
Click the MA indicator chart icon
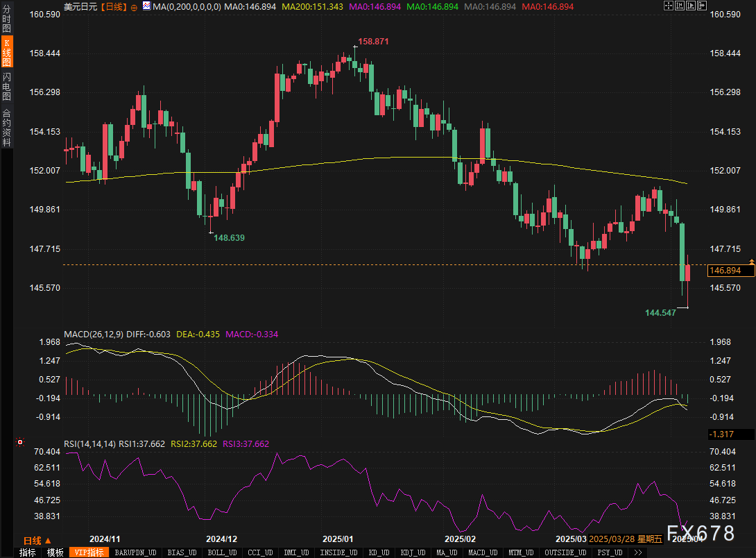(x=146, y=6)
